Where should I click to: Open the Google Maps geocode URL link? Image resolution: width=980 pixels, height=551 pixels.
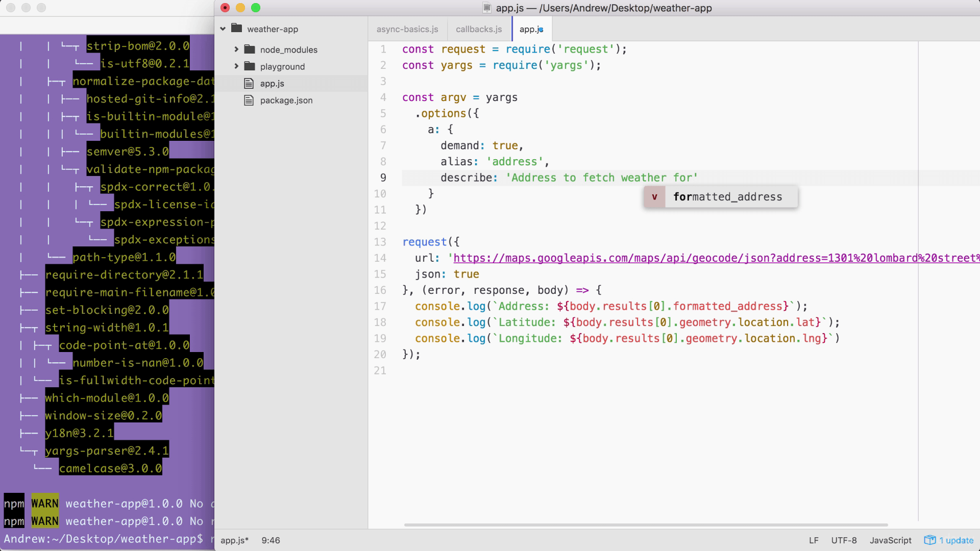(716, 258)
